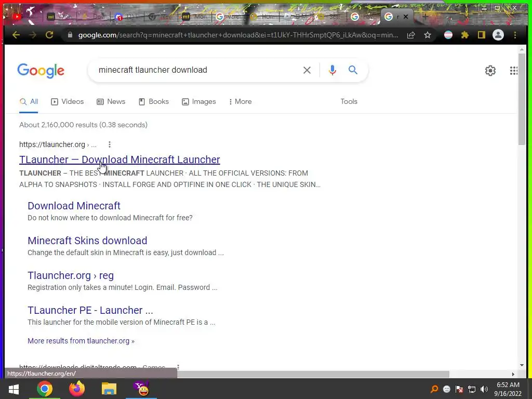Toggle the Chrome side panel
The height and width of the screenshot is (399, 532).
482,35
